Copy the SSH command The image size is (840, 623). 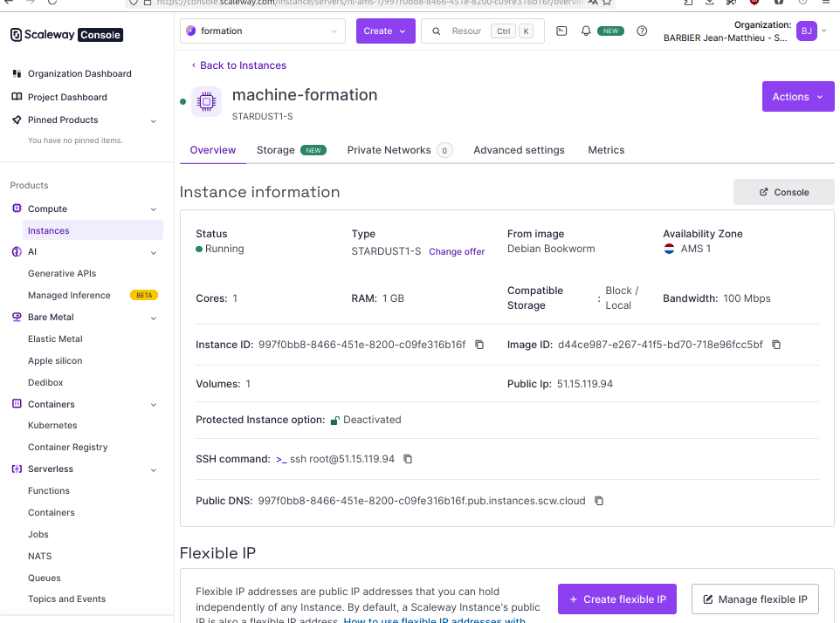408,459
